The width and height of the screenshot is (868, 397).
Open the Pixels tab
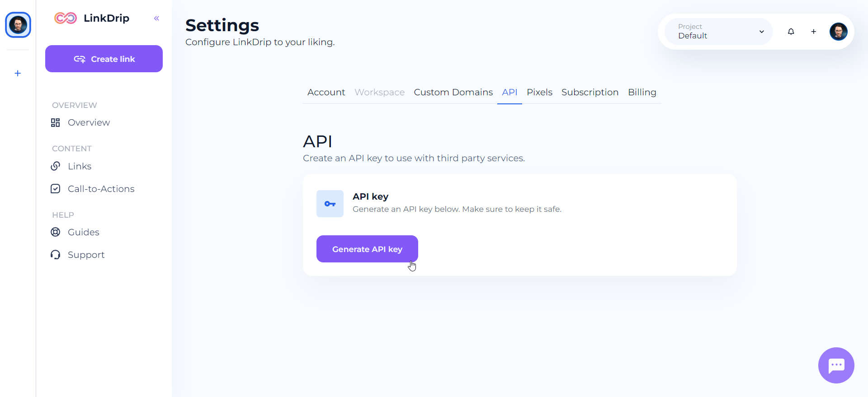click(x=539, y=92)
